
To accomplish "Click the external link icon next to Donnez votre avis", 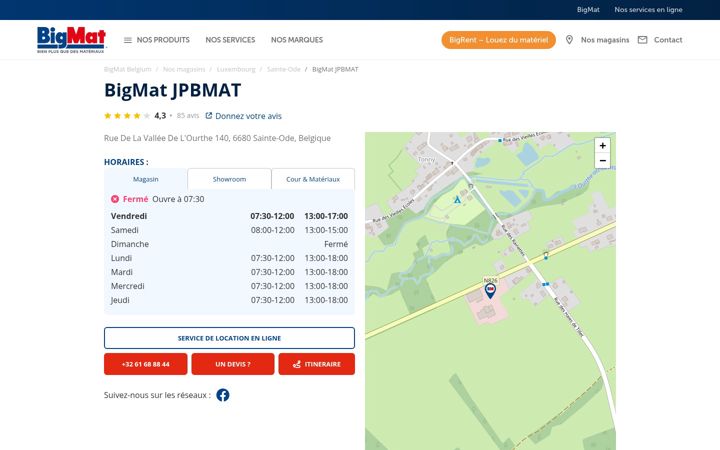I will (208, 116).
